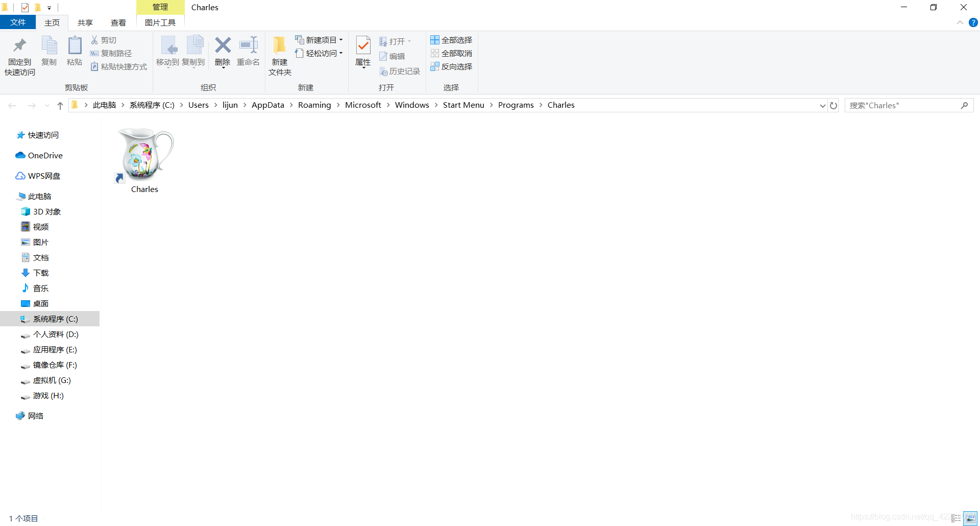Expand the address bar history dropdown
This screenshot has height=526, width=980.
click(x=822, y=106)
